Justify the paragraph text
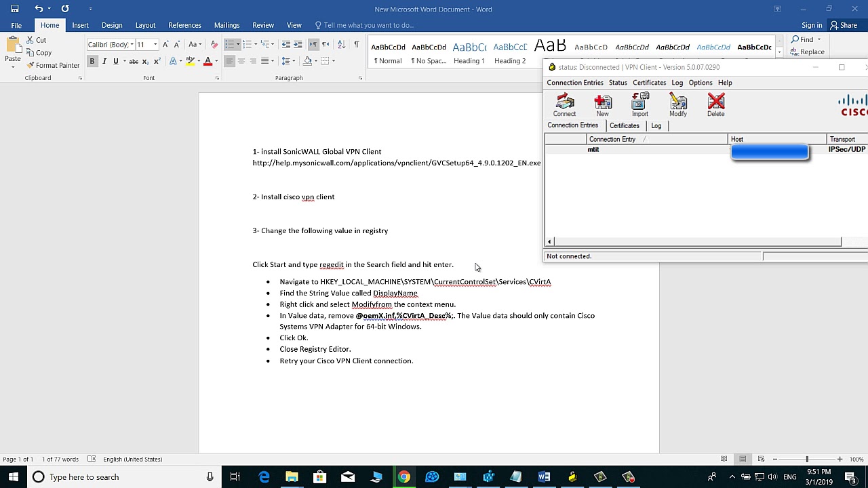The image size is (868, 488). [265, 61]
